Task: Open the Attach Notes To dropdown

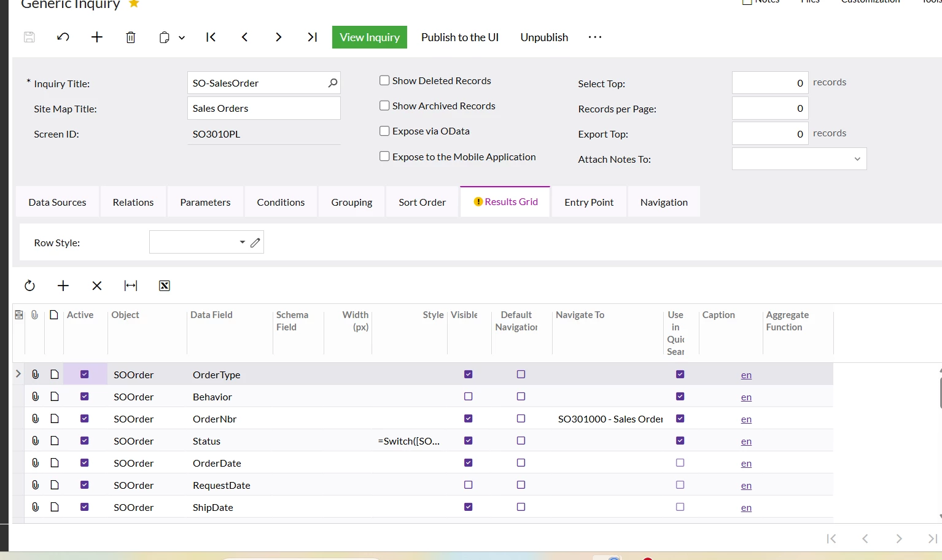Action: coord(857,159)
